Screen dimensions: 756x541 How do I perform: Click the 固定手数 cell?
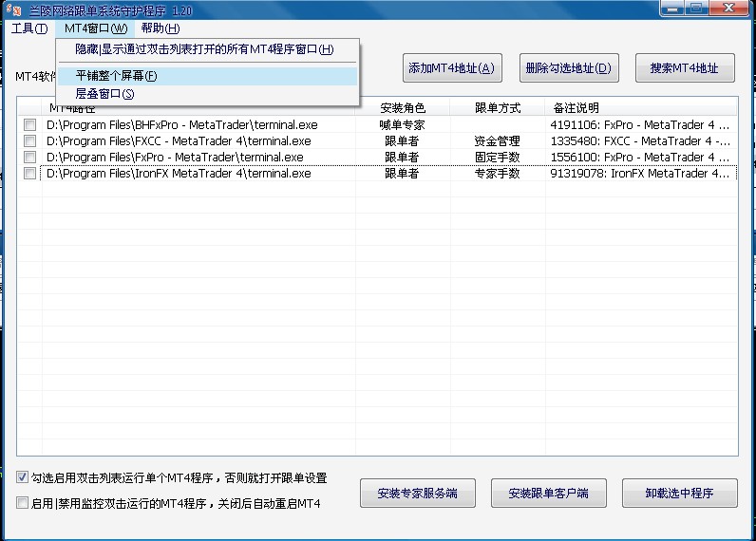497,157
